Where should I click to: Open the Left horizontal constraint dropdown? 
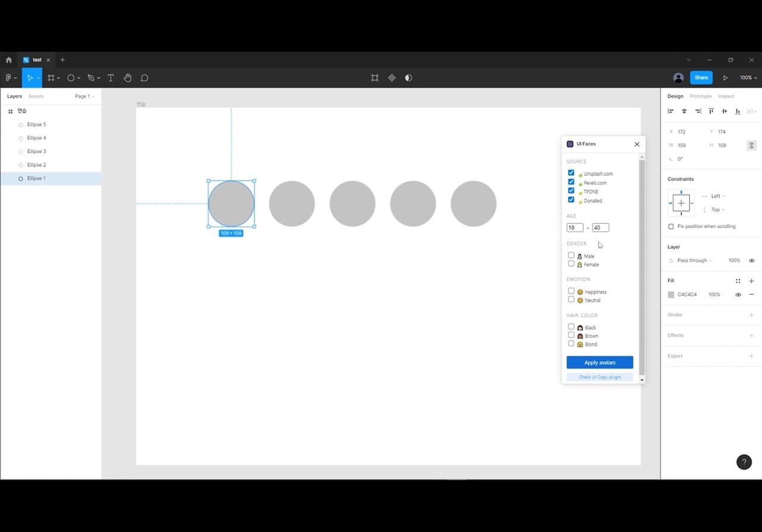point(718,196)
